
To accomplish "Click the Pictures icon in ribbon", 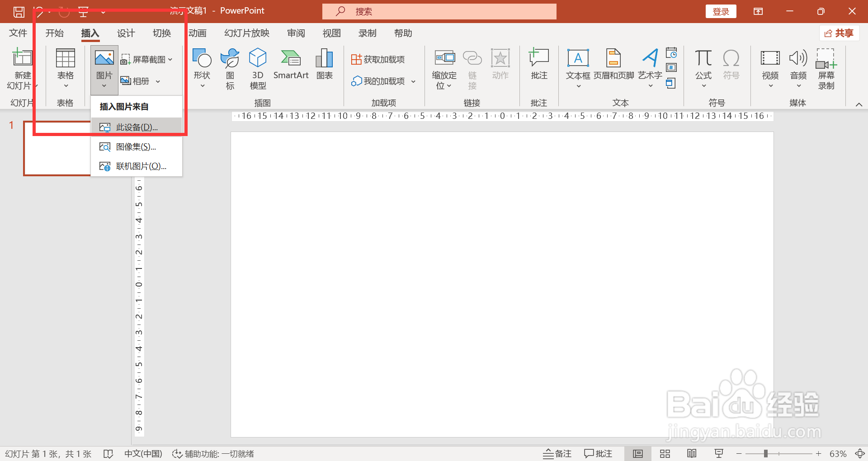I will coord(104,58).
